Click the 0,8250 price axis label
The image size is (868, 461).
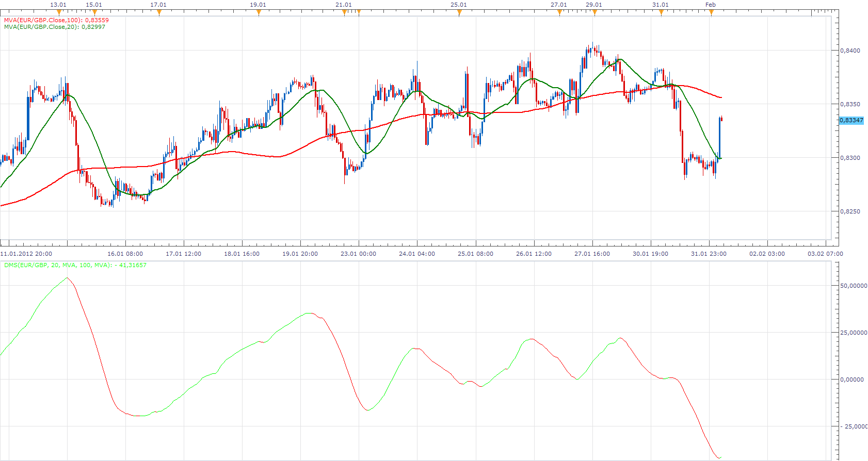(x=850, y=211)
